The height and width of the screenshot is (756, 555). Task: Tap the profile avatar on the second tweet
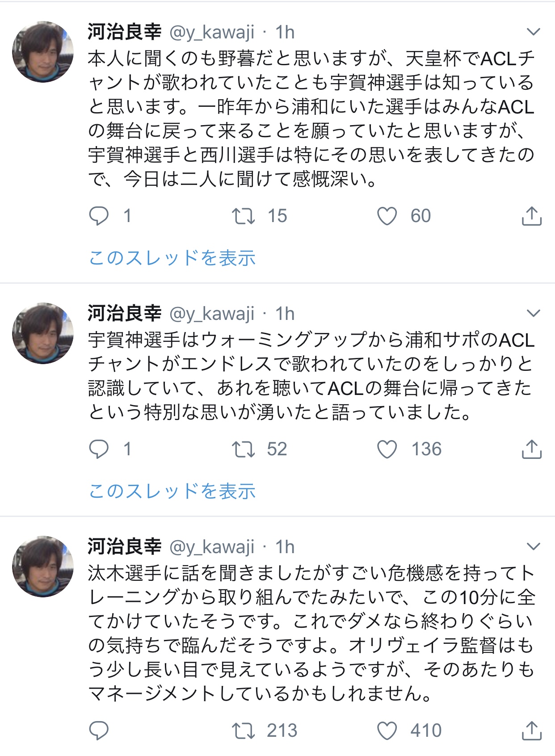[x=43, y=333]
